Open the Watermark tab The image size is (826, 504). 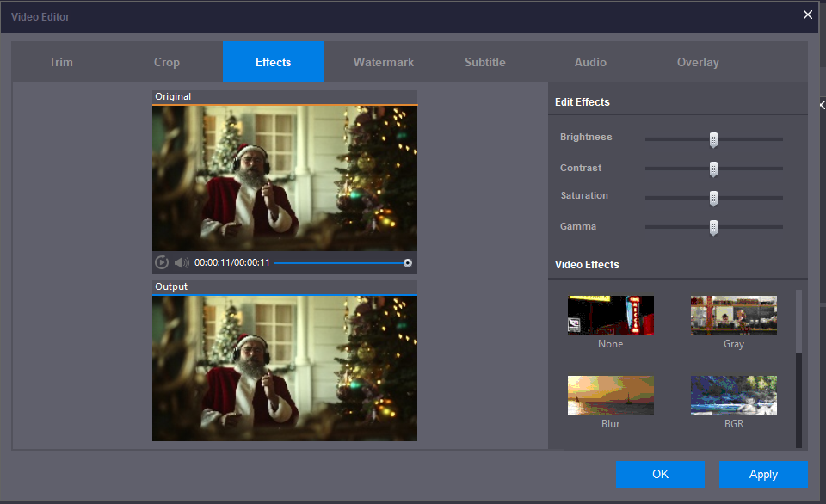click(384, 62)
